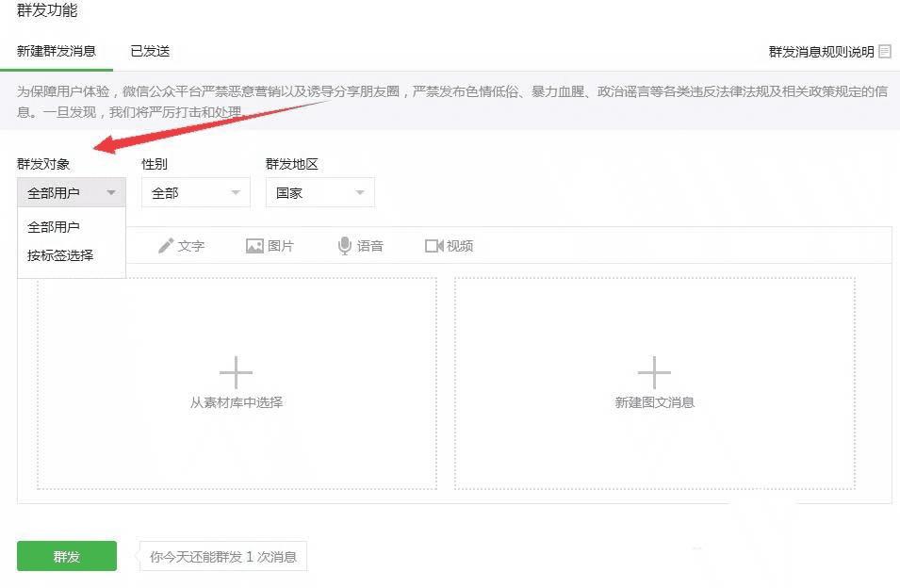Collapse the 群发对象 全部用户 dropdown
Screen dimensions: 900x588
72,193
